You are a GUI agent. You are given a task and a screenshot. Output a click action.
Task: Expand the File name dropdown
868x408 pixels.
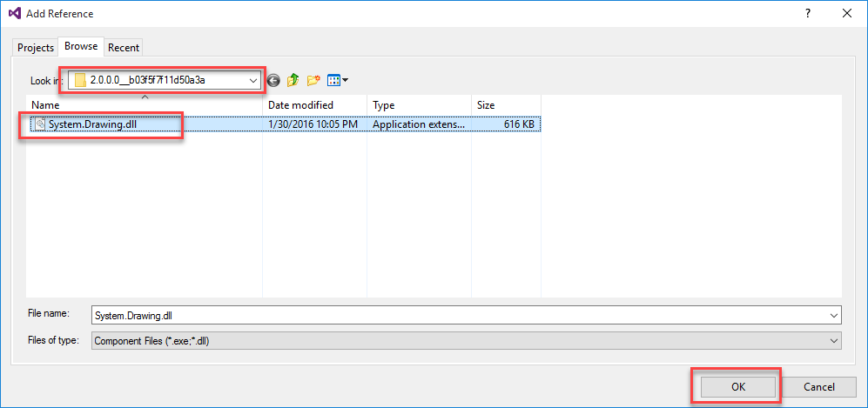click(x=834, y=315)
